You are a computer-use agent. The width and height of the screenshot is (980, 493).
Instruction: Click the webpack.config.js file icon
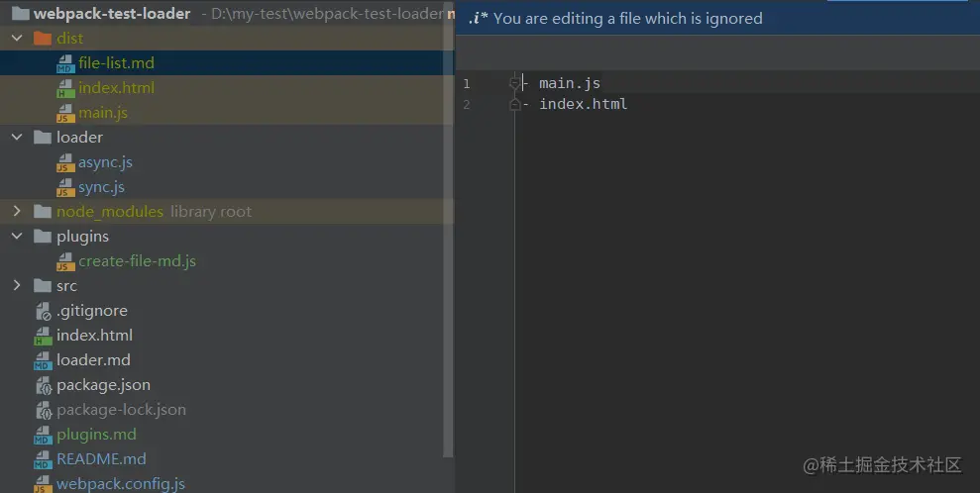click(x=44, y=484)
